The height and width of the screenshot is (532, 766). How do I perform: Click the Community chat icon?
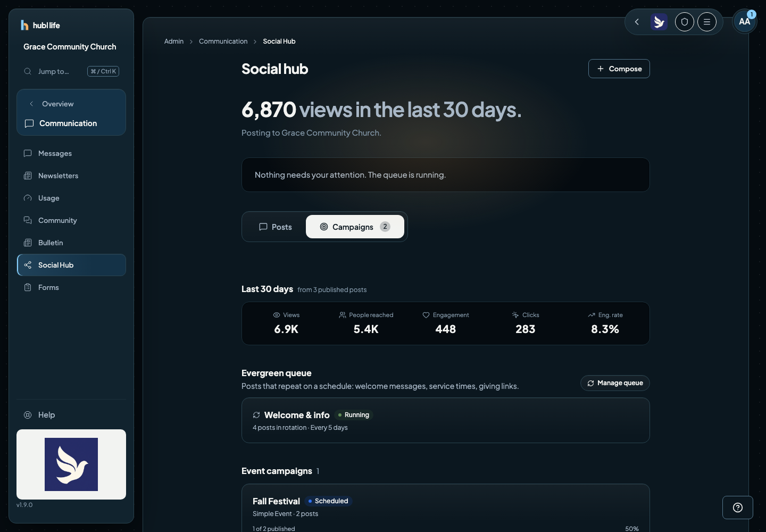click(x=28, y=220)
